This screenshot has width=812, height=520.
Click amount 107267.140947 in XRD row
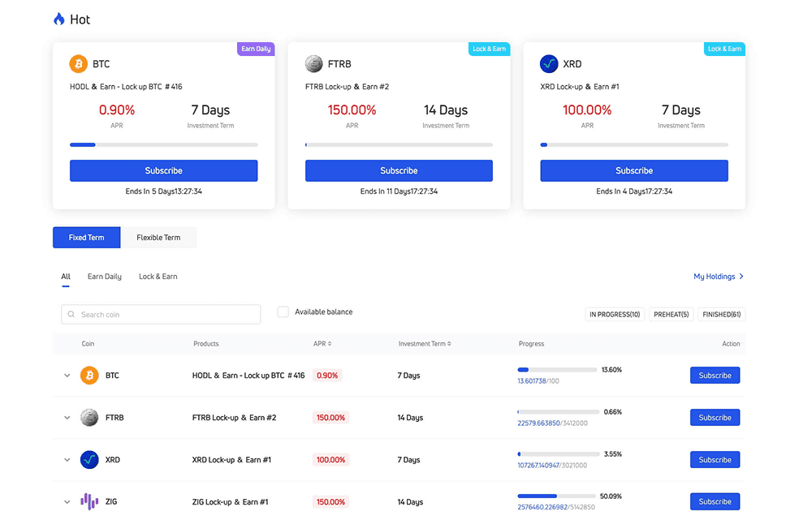pos(538,465)
